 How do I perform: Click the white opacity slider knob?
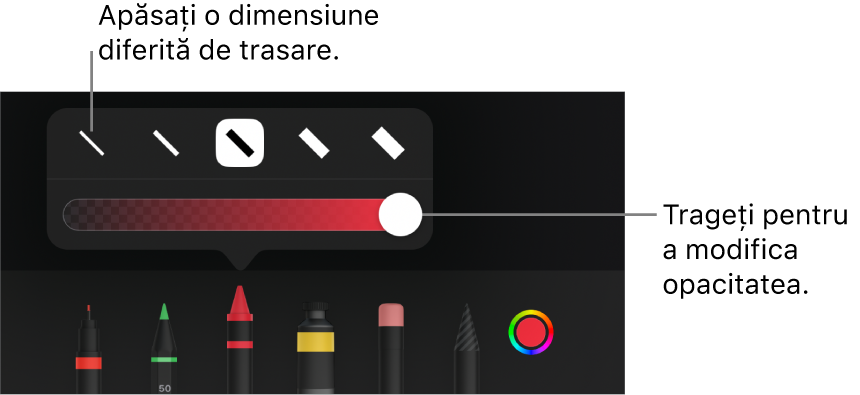pos(400,215)
